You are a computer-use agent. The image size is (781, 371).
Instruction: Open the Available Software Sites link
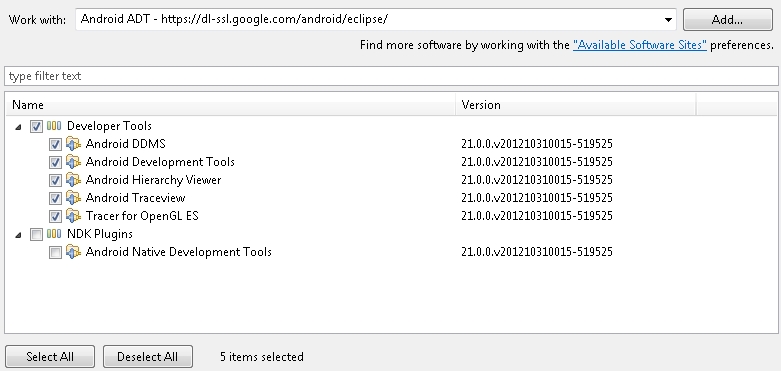click(640, 45)
